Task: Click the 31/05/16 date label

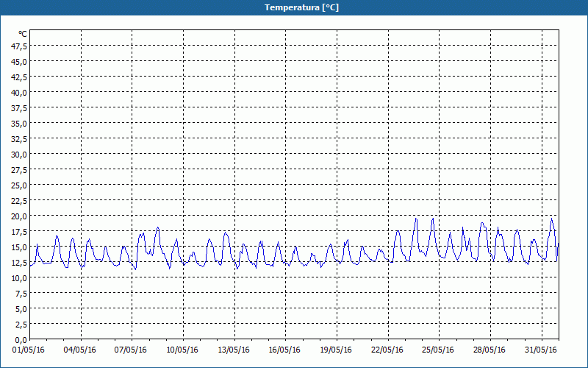Action: [x=541, y=350]
